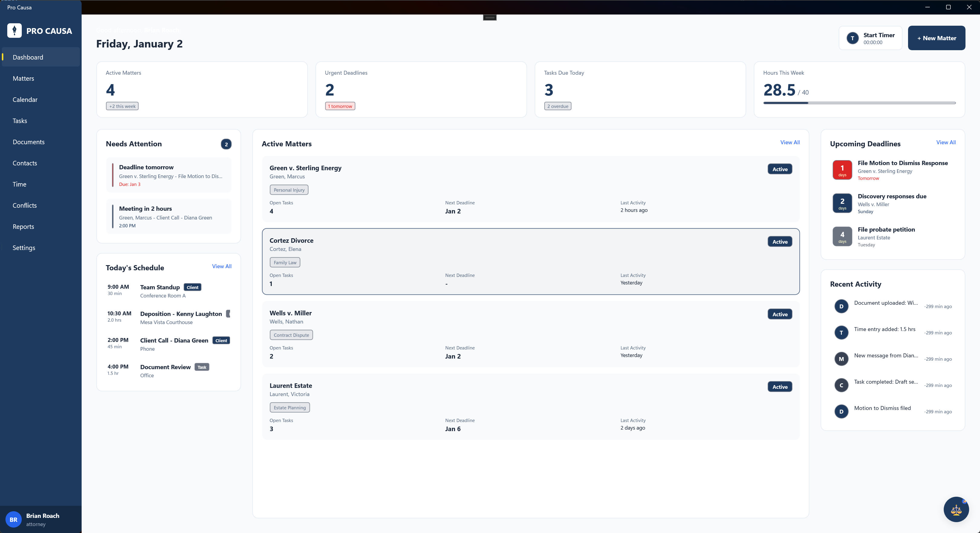Navigate to Settings in the sidebar
Image resolution: width=980 pixels, height=533 pixels.
click(24, 247)
